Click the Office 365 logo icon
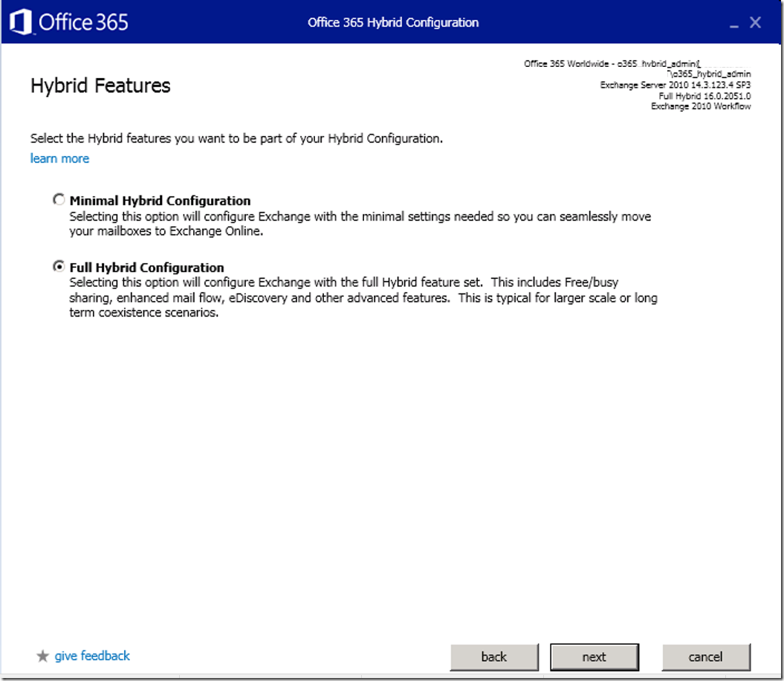 tap(21, 22)
